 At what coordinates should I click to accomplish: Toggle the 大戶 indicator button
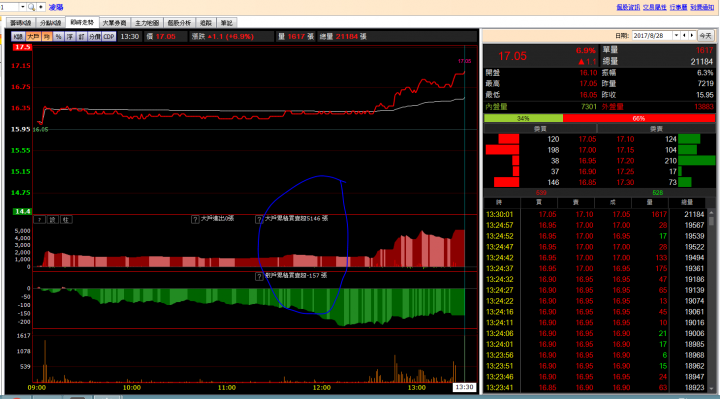tap(33, 37)
